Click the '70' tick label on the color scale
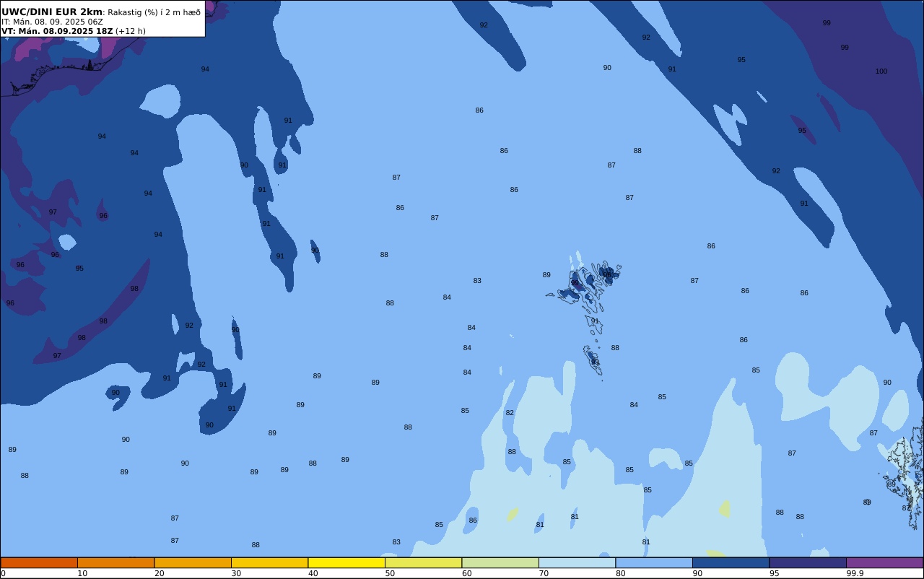The width and height of the screenshot is (924, 579). 544,573
